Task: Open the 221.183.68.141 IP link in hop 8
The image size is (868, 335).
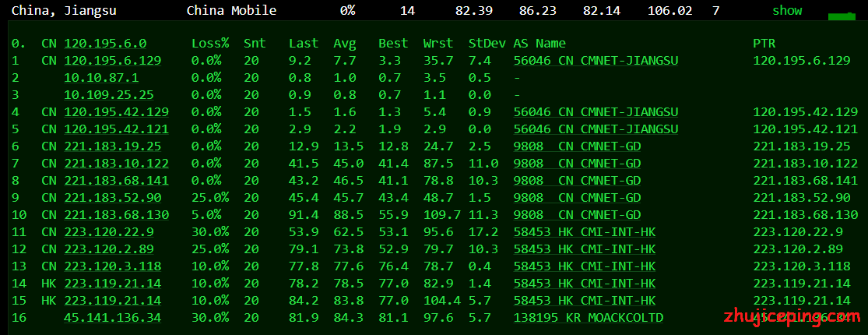Action: point(116,181)
